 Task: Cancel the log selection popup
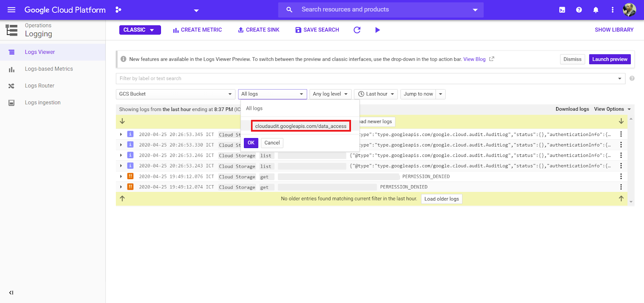point(272,143)
